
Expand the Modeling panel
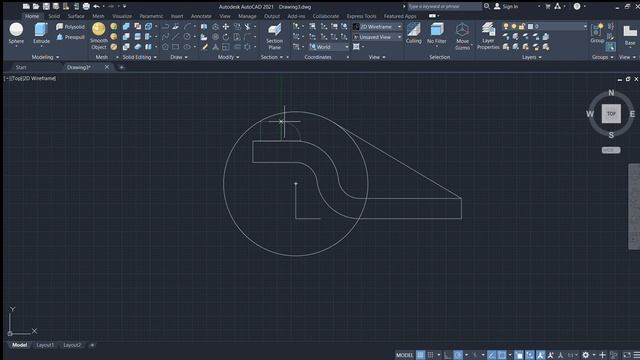tap(45, 57)
